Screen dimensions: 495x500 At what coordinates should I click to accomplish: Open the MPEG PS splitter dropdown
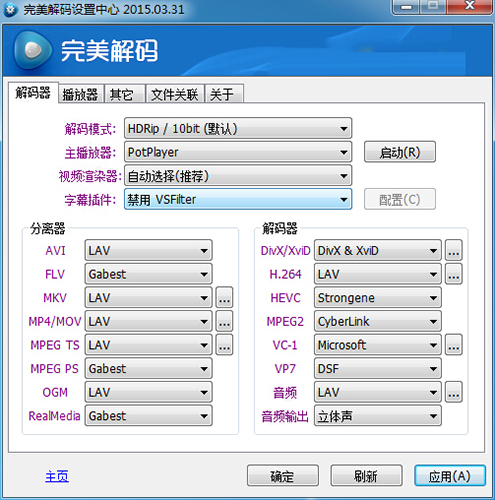[x=148, y=368]
